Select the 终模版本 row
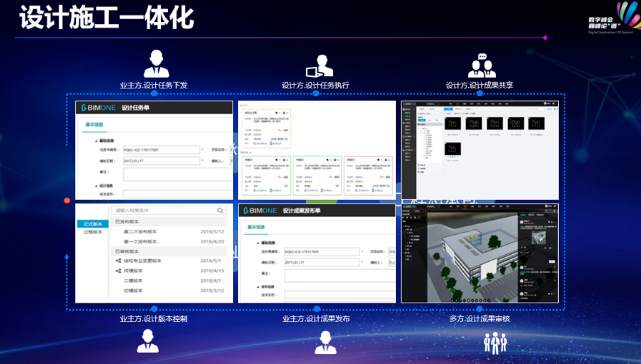641x364 pixels. coord(168,271)
